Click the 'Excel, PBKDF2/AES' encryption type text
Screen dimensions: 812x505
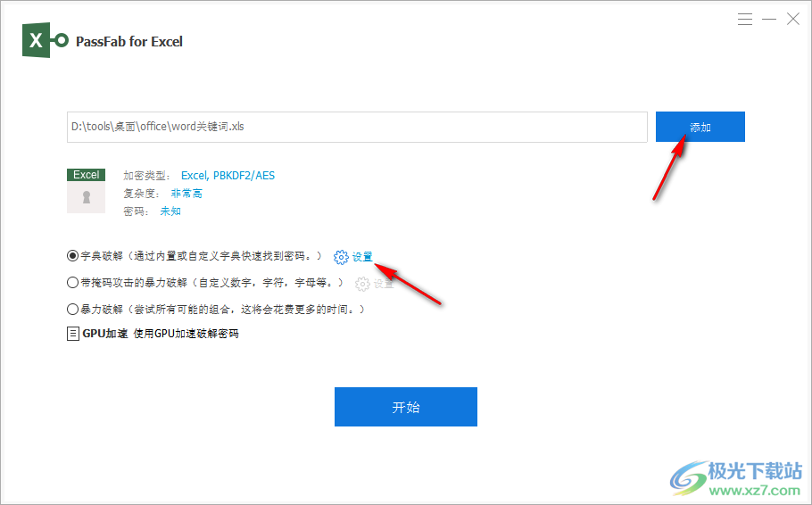point(228,176)
